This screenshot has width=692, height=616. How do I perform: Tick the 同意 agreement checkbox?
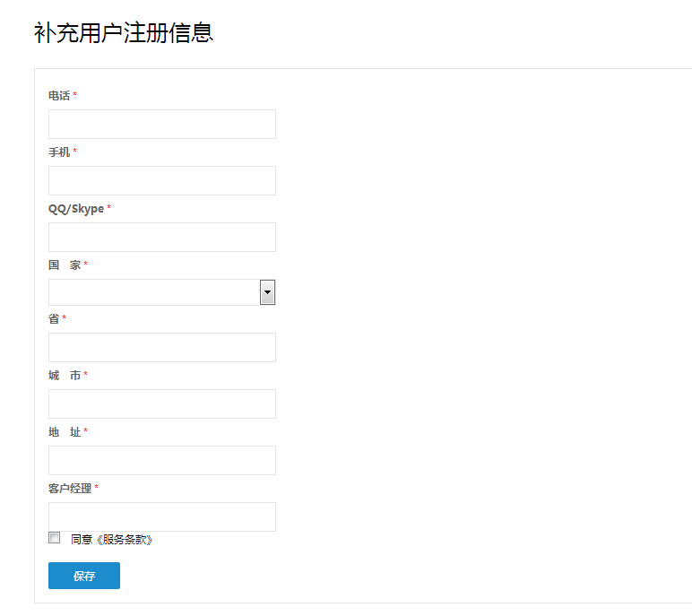tap(55, 538)
